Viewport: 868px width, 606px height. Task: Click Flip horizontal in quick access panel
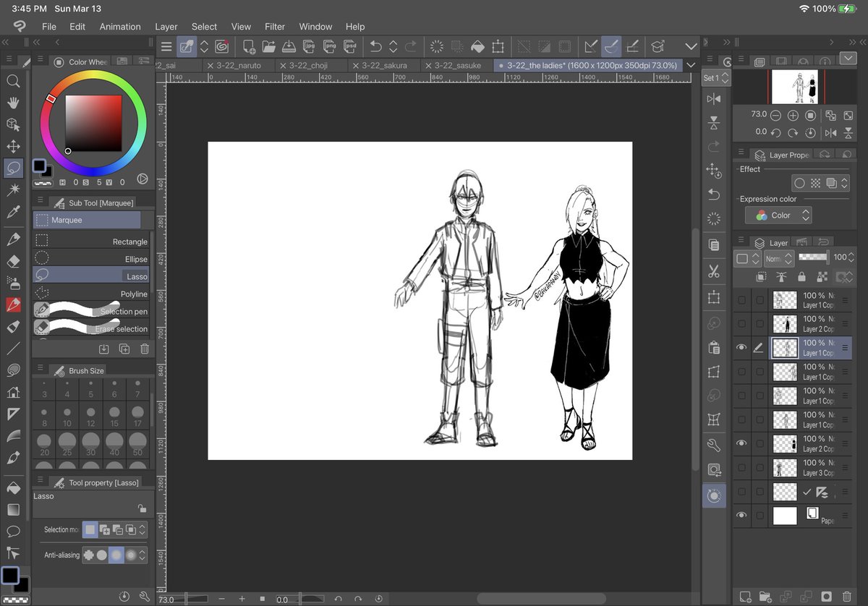[714, 99]
